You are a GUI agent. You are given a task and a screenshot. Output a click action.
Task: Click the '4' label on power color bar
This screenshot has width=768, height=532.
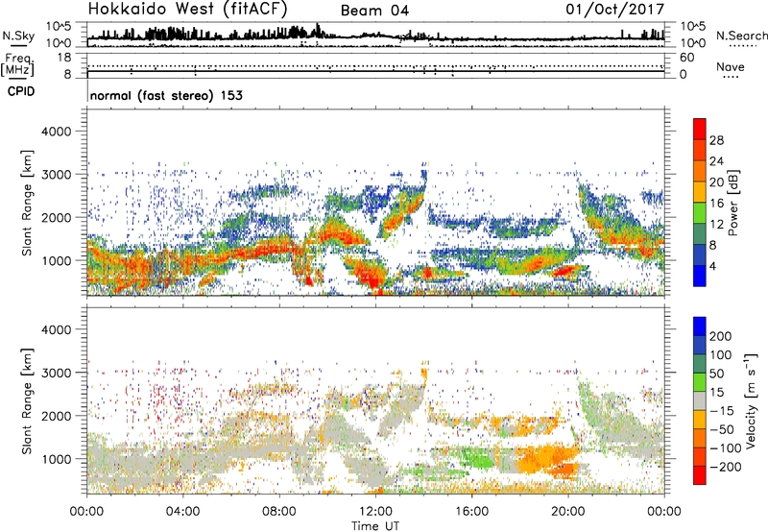point(712,267)
